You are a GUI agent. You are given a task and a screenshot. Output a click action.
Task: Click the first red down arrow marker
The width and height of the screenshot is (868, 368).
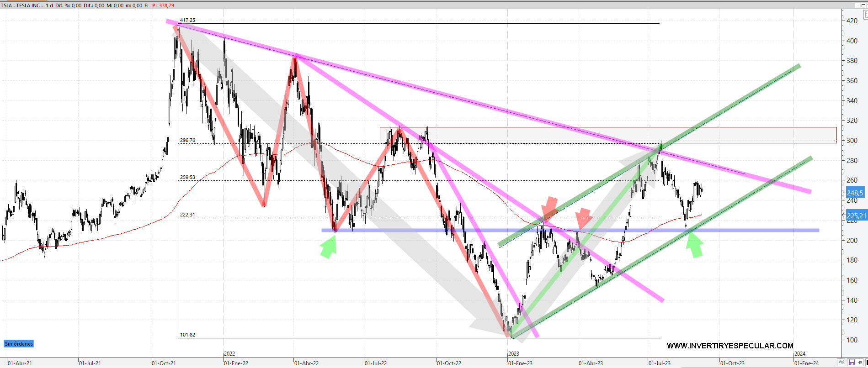(x=551, y=208)
